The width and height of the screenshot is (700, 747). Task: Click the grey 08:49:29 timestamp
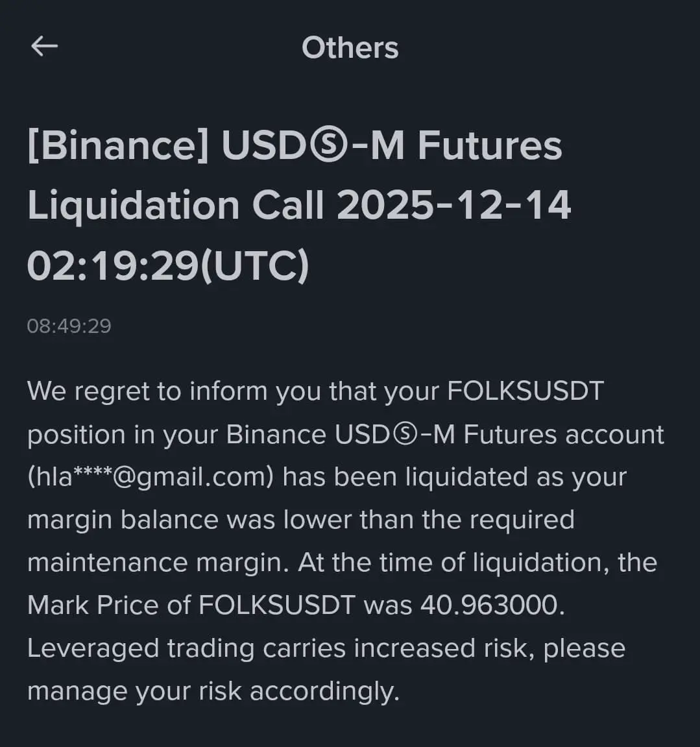click(x=69, y=326)
